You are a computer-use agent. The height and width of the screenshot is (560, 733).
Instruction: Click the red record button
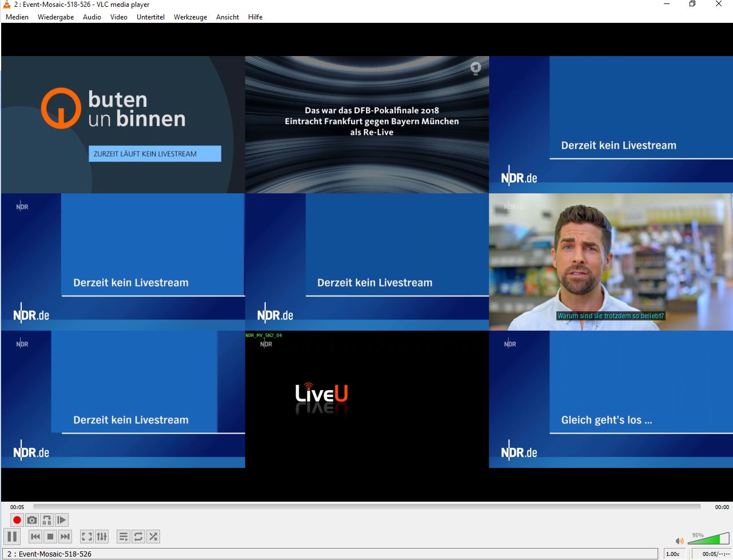pyautogui.click(x=17, y=520)
